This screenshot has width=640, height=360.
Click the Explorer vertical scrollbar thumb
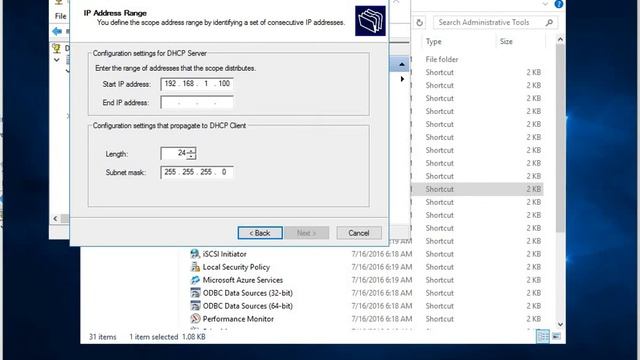pyautogui.click(x=560, y=139)
